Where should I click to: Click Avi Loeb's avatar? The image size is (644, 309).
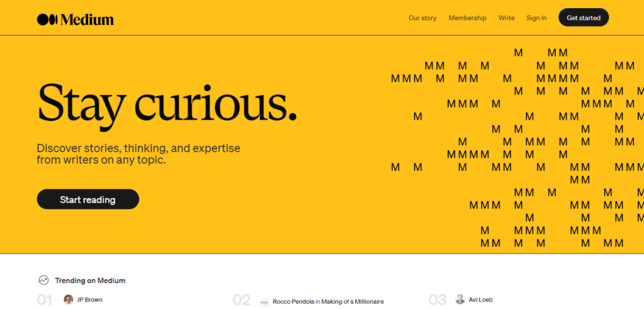(460, 300)
